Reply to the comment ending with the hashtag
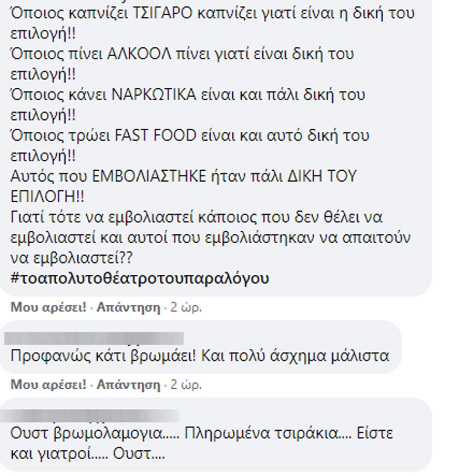Screen dimensions: 473x476 click(x=128, y=307)
